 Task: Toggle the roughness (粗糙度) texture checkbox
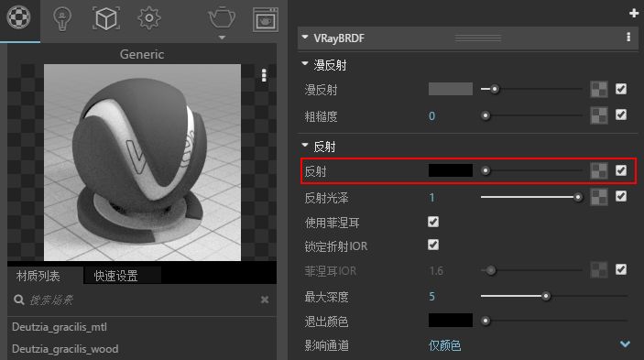621,115
